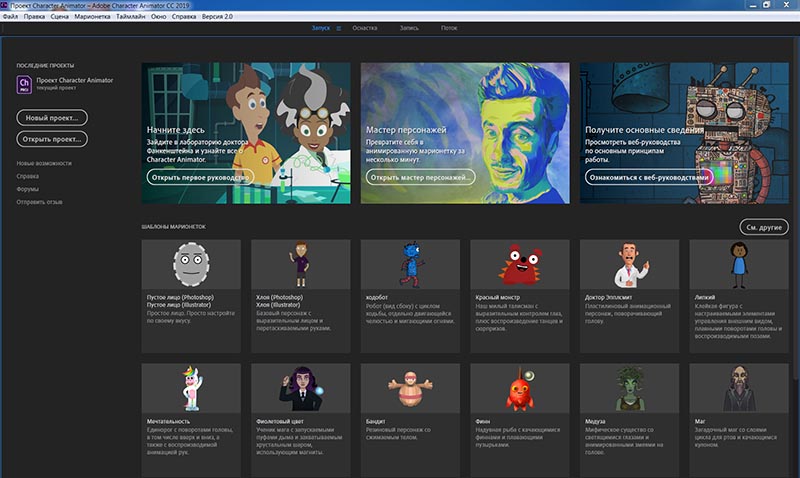
Task: Select the Хлоя puppet character icon
Action: [301, 264]
